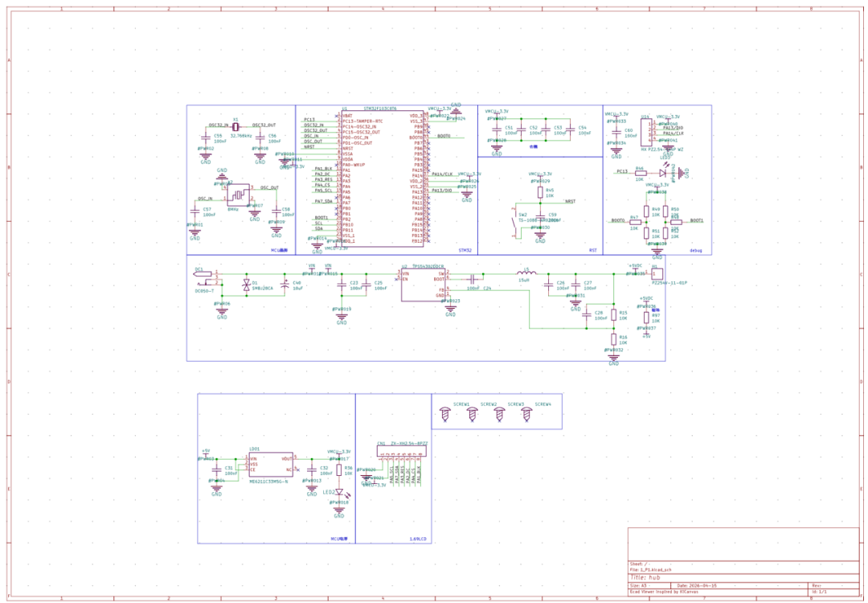Select capacitor C56 symbol
This screenshot has width=868, height=603.
click(260, 136)
